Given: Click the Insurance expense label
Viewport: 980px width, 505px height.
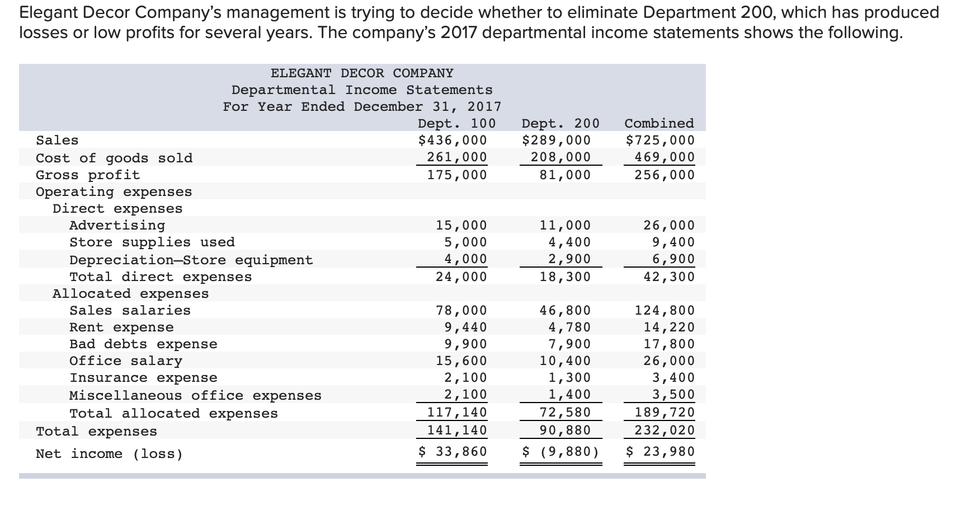Looking at the screenshot, I should pos(143,378).
